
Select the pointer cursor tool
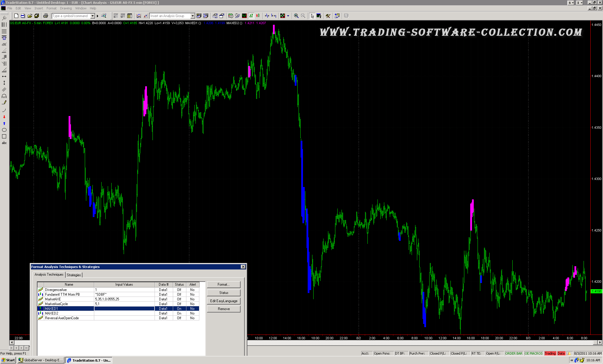(x=312, y=16)
